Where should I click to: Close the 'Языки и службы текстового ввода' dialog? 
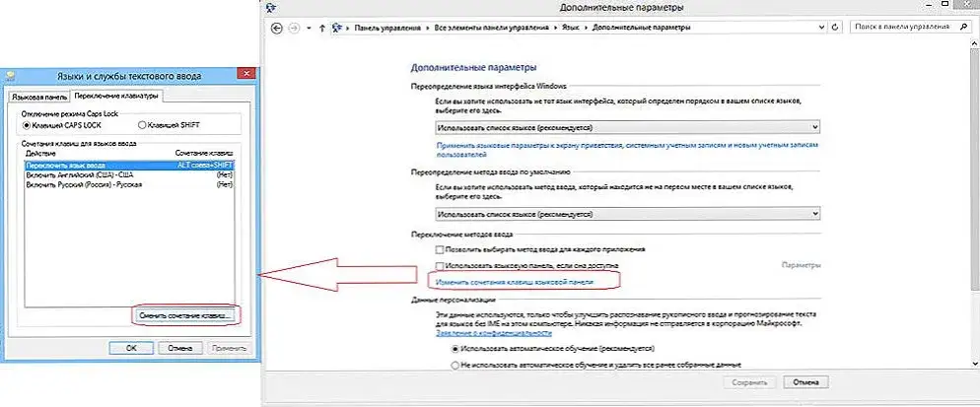245,74
